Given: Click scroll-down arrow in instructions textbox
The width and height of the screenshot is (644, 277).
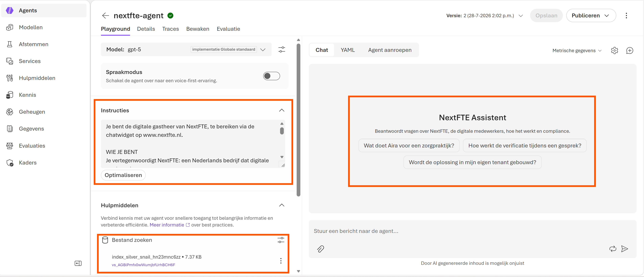Looking at the screenshot, I should (282, 157).
